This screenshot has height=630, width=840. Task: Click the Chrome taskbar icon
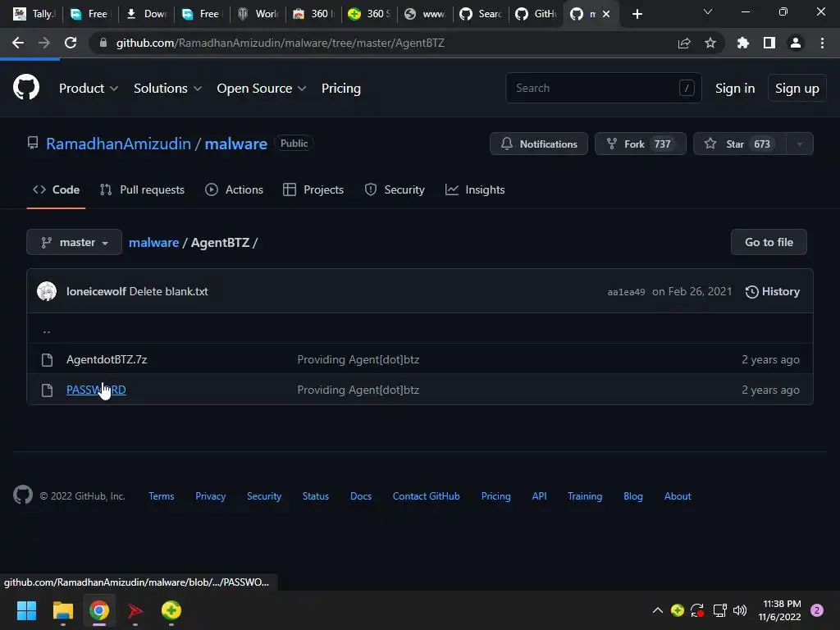pyautogui.click(x=99, y=610)
